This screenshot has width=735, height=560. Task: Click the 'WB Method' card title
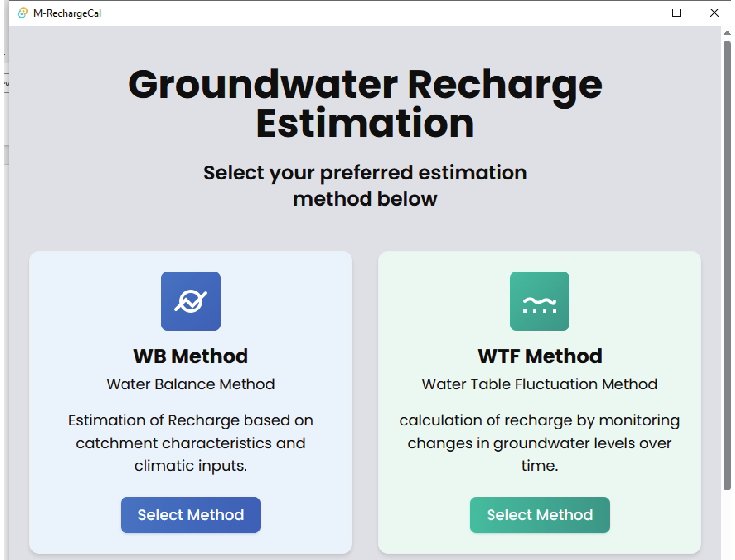coord(191,356)
